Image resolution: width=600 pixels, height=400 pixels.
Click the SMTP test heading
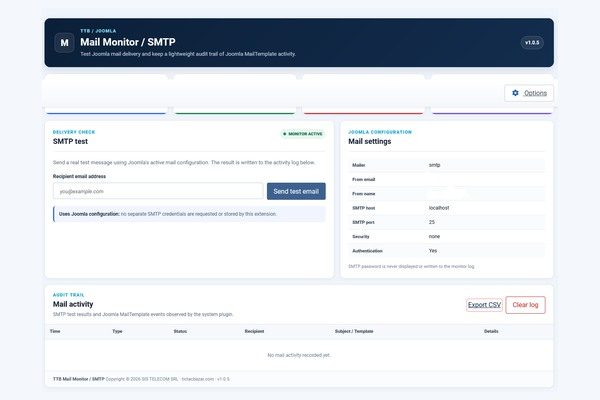(x=70, y=141)
